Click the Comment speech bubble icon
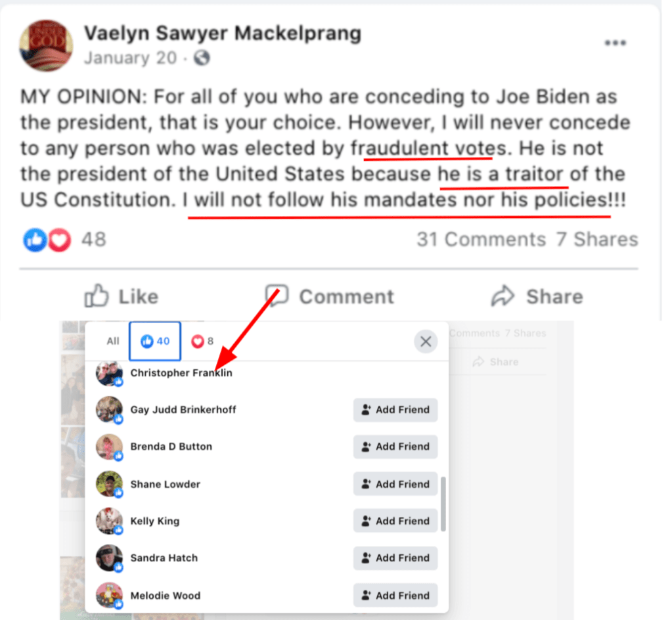The height and width of the screenshot is (620, 672). [277, 297]
